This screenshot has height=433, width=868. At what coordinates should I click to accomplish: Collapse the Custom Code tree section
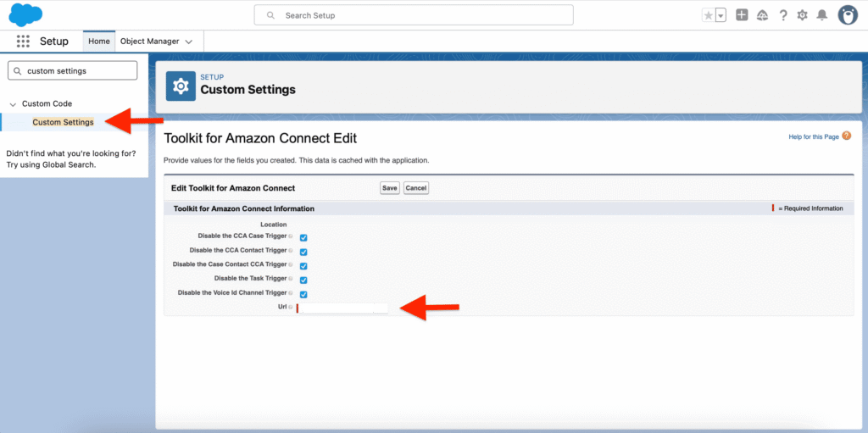point(13,104)
